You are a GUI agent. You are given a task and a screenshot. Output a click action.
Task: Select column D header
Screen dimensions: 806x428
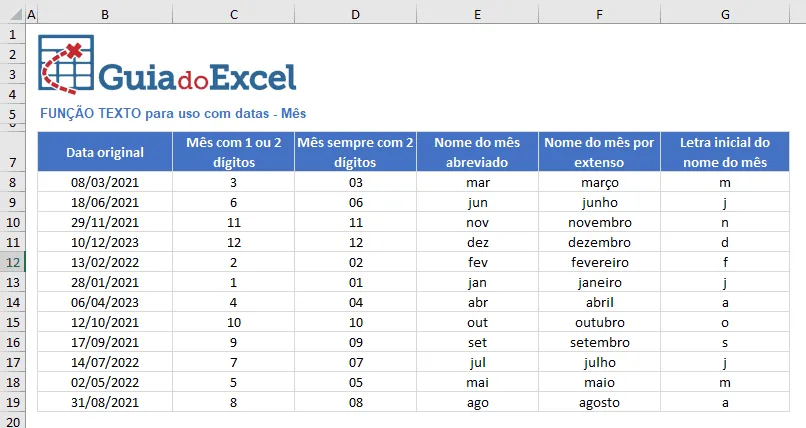click(355, 14)
